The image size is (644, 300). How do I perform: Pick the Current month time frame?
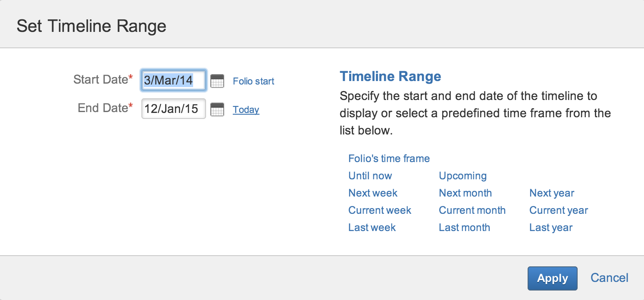coord(472,210)
